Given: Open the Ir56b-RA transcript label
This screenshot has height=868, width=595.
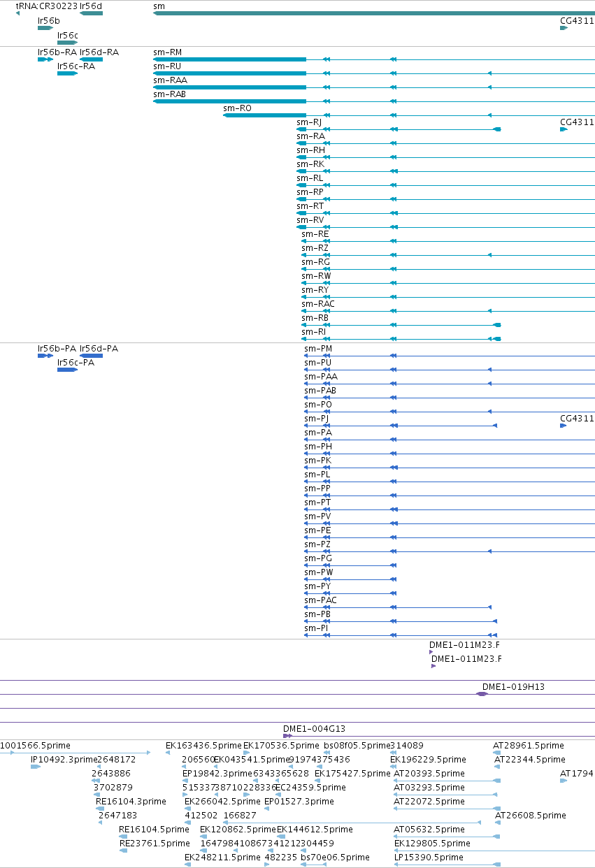Looking at the screenshot, I should (57, 52).
